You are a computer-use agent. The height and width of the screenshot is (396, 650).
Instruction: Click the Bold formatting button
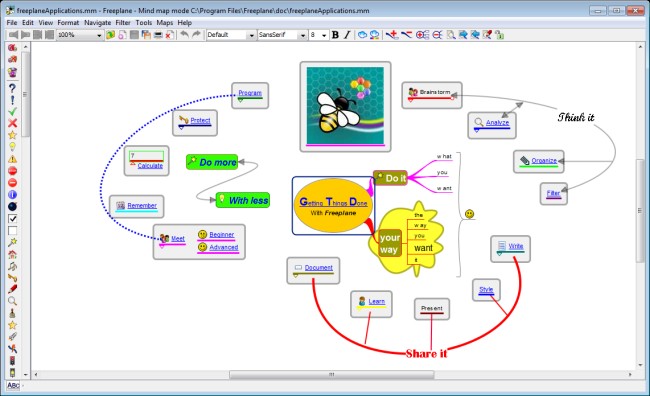point(335,35)
